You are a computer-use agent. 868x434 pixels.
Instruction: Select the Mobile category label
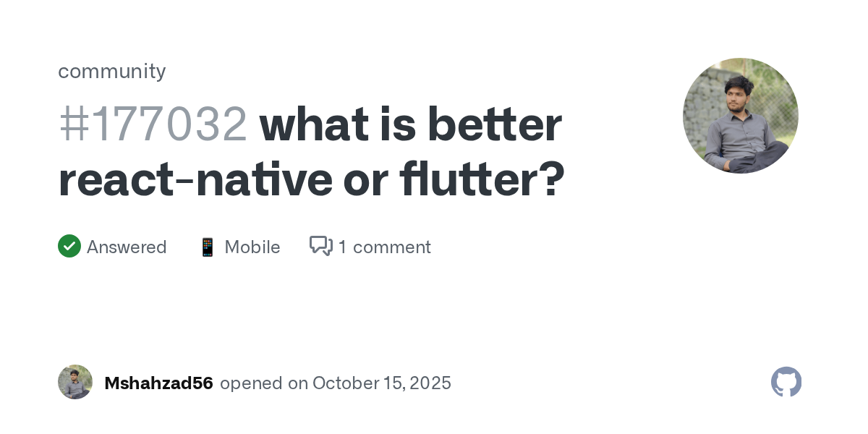point(252,247)
